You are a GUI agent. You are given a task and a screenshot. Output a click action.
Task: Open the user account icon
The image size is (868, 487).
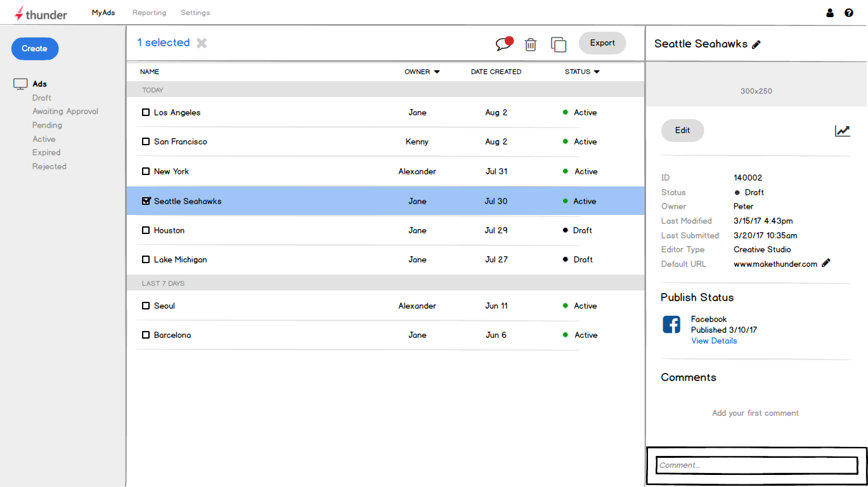pyautogui.click(x=830, y=13)
